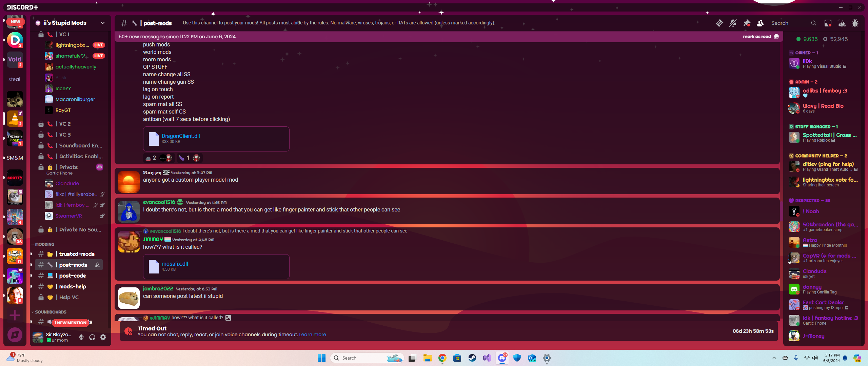Click the muted bell notification settings icon
Image resolution: width=868 pixels, height=366 pixels.
point(733,23)
